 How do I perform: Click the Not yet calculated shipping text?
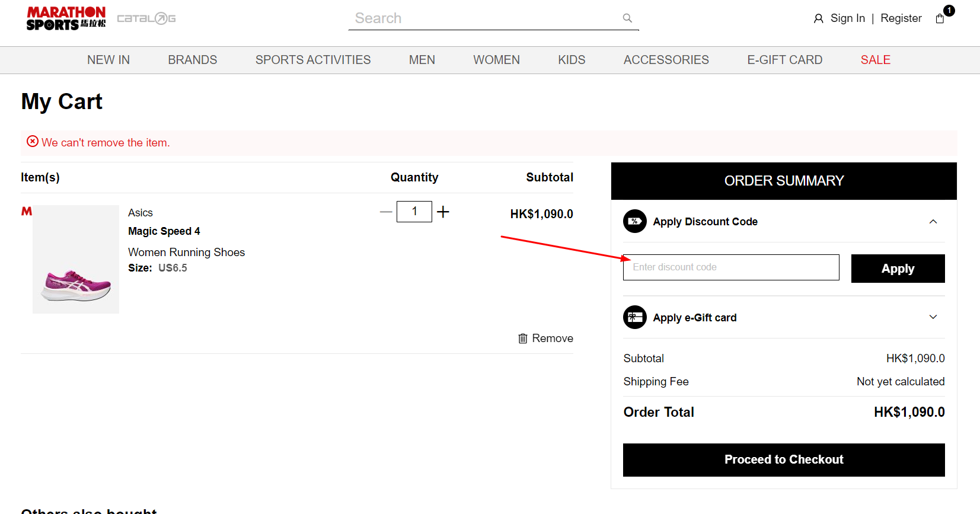pyautogui.click(x=901, y=382)
